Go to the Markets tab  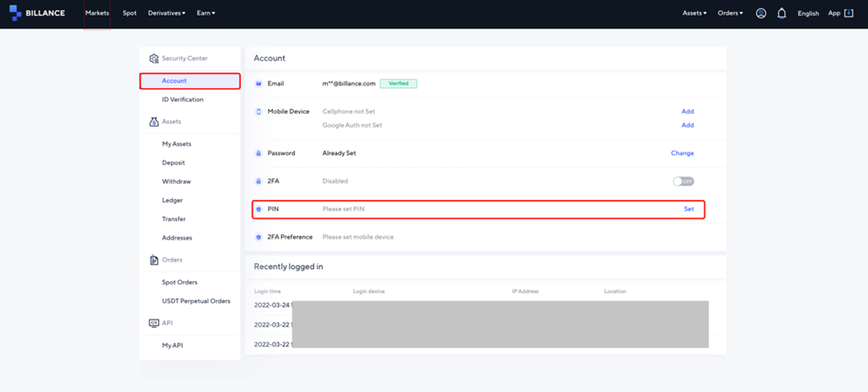[96, 14]
